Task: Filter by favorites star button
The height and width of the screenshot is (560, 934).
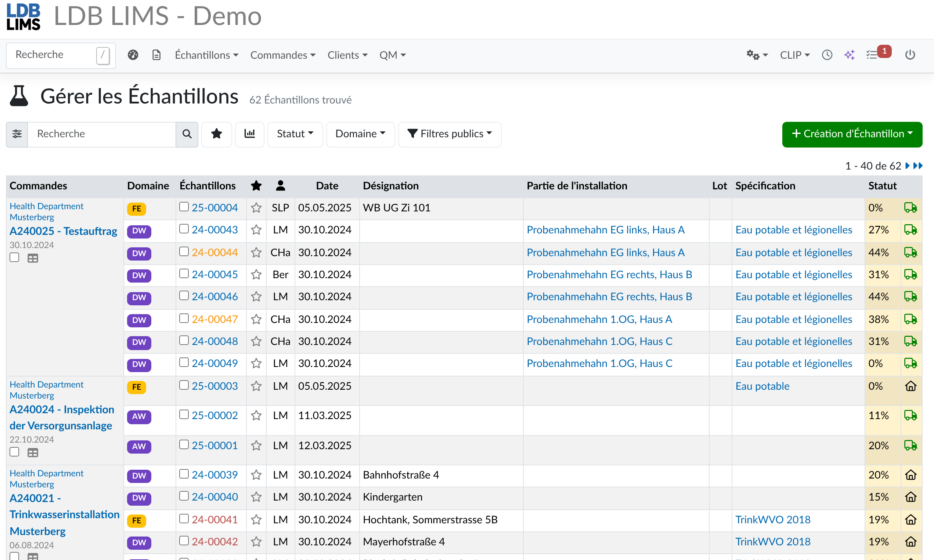Action: pyautogui.click(x=216, y=134)
